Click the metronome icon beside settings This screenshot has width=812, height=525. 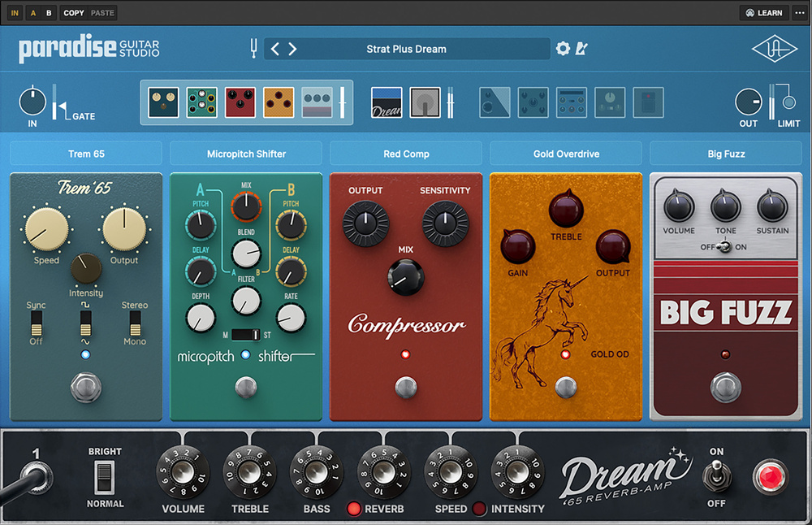pos(582,49)
